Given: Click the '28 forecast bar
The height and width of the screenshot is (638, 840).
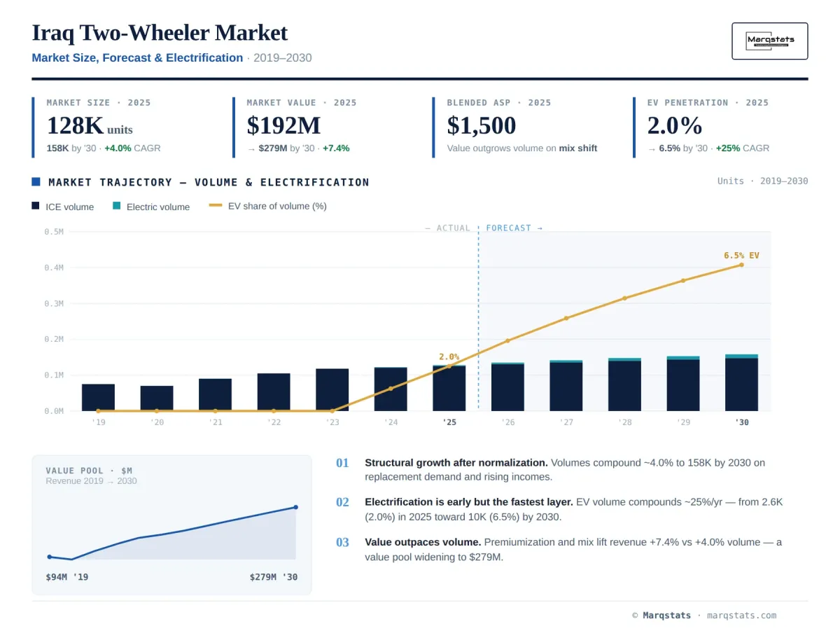Looking at the screenshot, I should 624,384.
